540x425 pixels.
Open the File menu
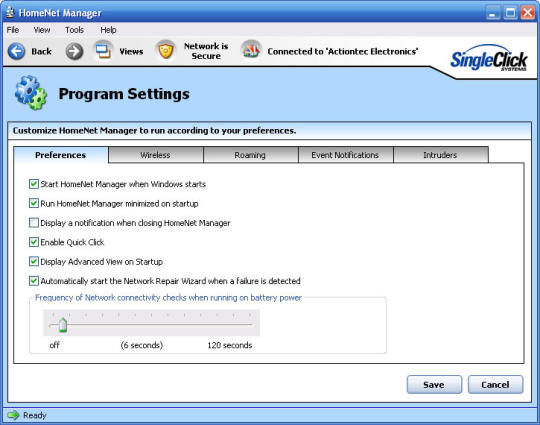point(13,30)
